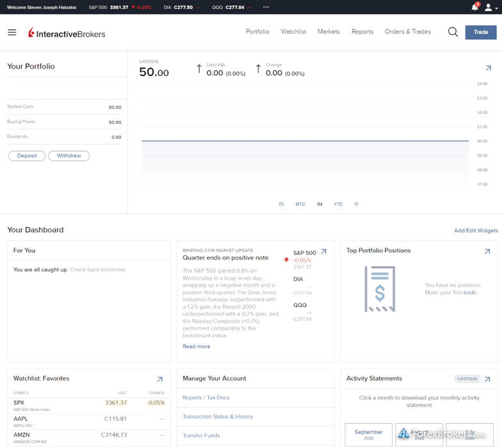Expand Activity Statements widget arrow
The image size is (502, 448).
(x=487, y=379)
